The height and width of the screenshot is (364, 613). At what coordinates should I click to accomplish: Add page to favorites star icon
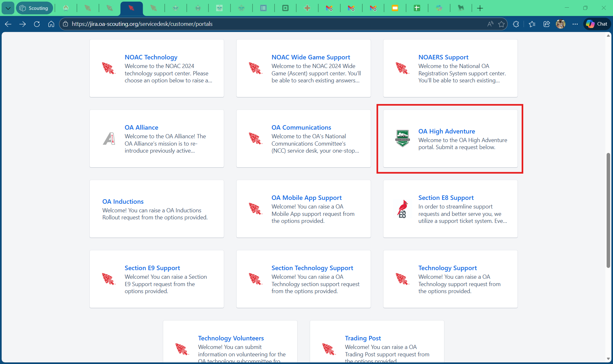coord(501,24)
